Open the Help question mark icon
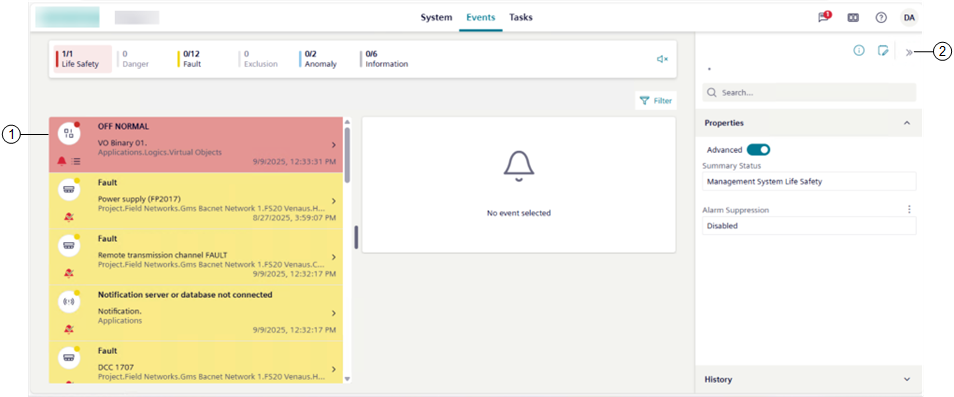 click(881, 18)
